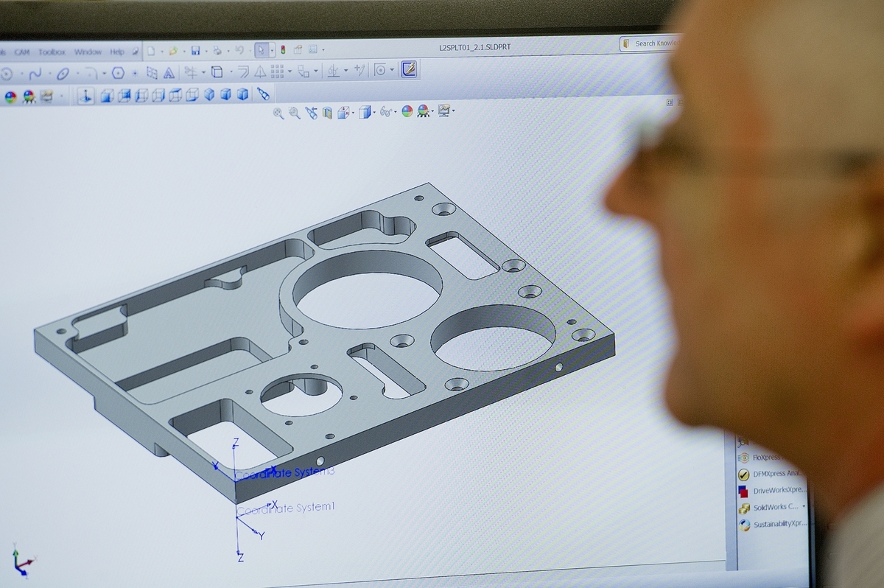Viewport: 884px width, 588px height.
Task: Select the Polygon sketch tool
Action: point(117,73)
